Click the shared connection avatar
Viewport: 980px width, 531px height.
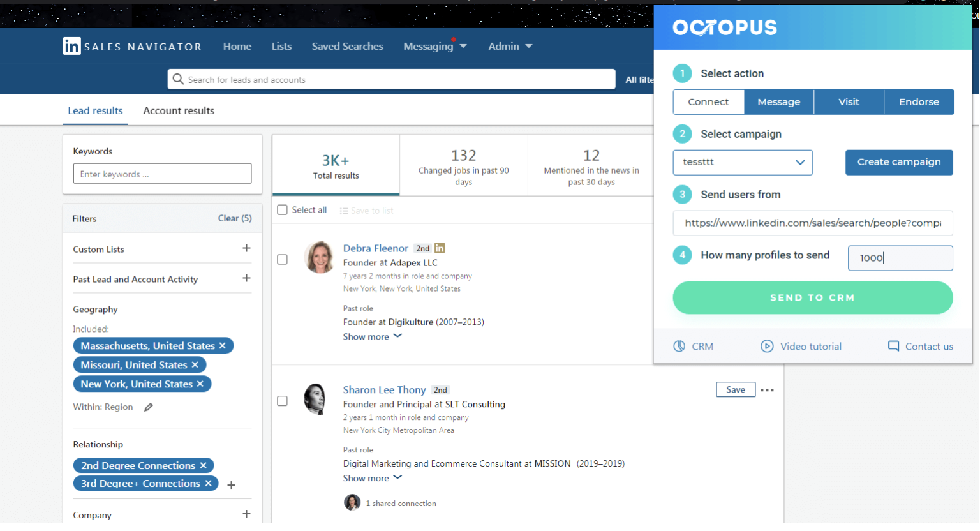[352, 502]
